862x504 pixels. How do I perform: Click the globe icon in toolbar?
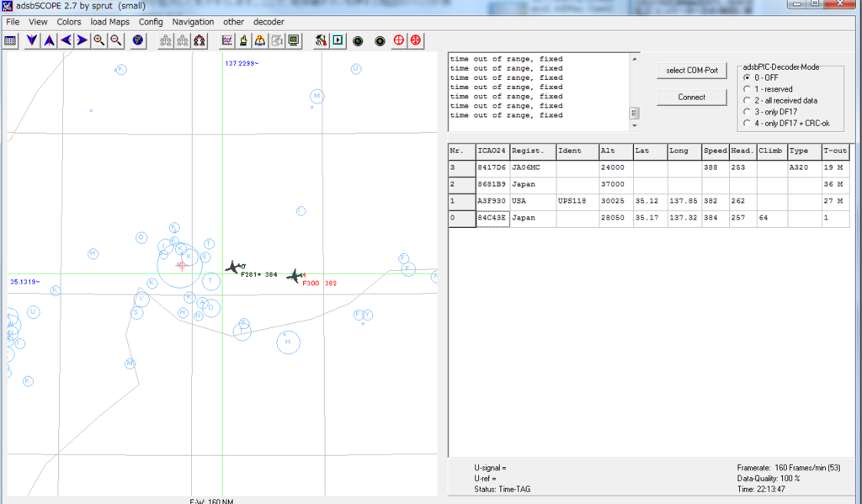tap(138, 40)
